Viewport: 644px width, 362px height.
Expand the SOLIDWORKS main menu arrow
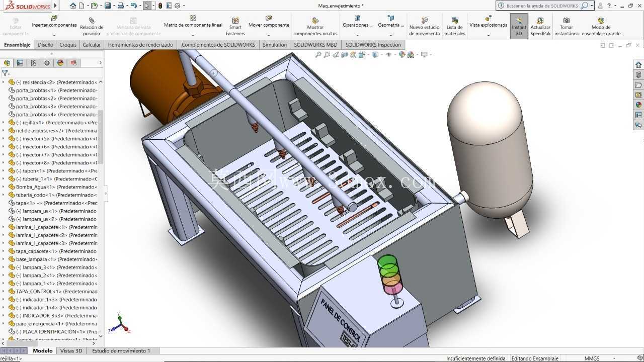55,6
